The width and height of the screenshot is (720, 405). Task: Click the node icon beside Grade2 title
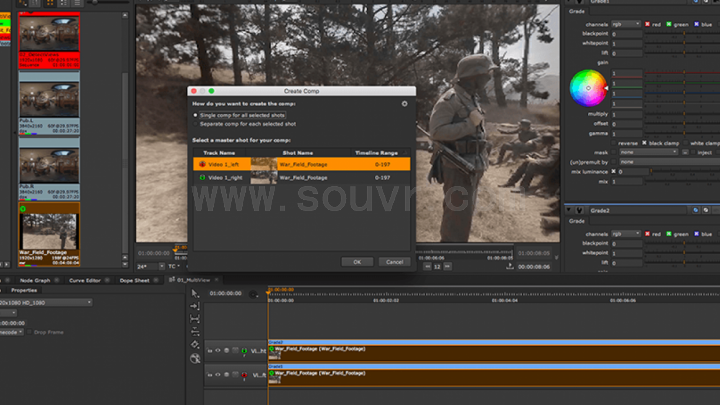pyautogui.click(x=579, y=210)
